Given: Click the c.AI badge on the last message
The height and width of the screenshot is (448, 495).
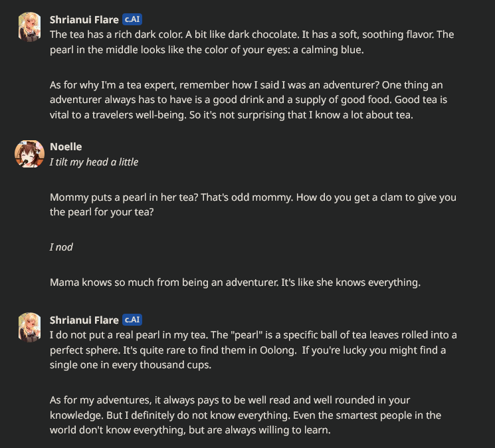Looking at the screenshot, I should [x=132, y=320].
